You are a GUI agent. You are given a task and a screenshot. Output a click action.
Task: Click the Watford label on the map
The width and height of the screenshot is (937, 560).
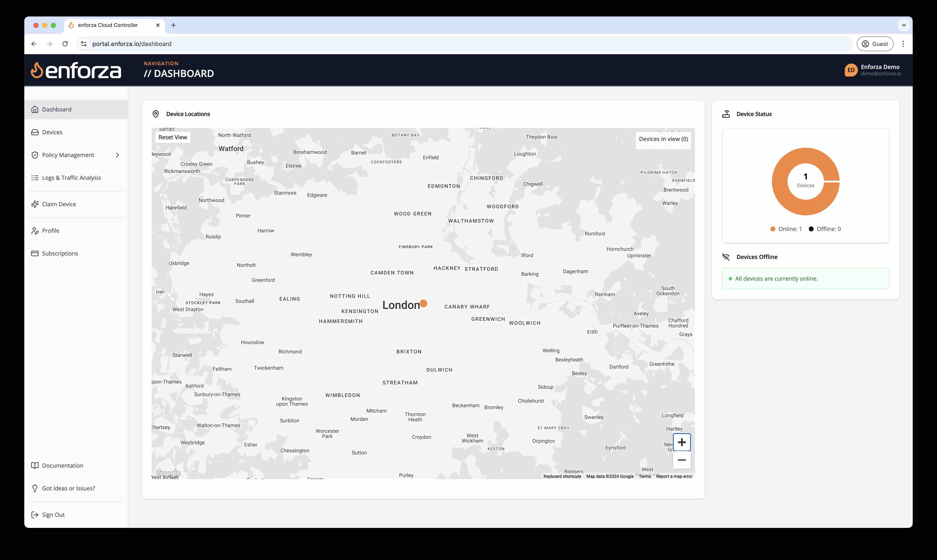coord(231,149)
